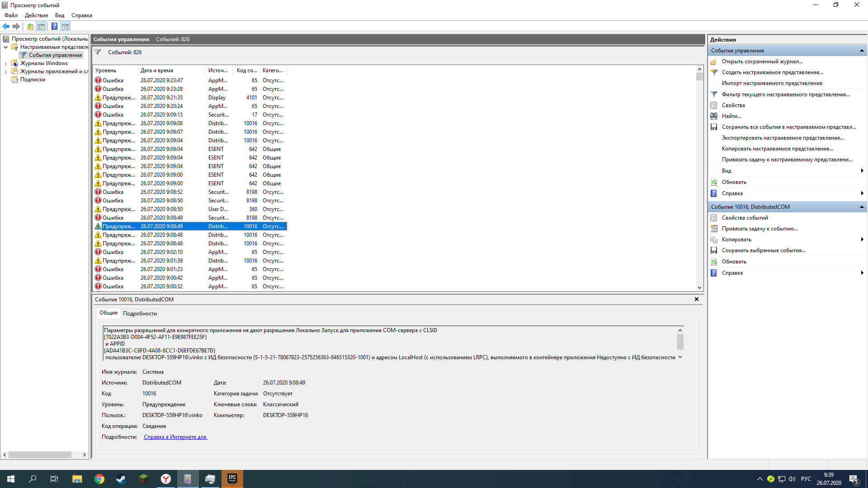Click the save selected events floppy icon
Viewport: 868px width, 488px height.
click(x=714, y=250)
